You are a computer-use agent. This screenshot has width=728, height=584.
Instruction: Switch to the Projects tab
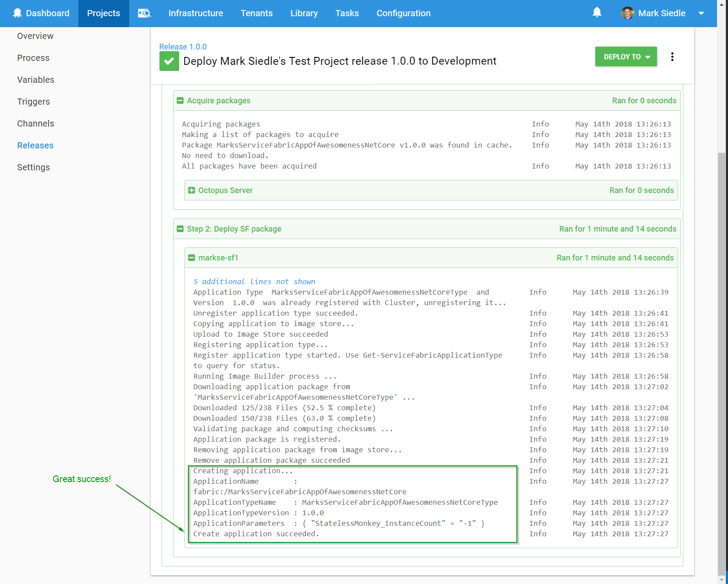click(x=103, y=13)
